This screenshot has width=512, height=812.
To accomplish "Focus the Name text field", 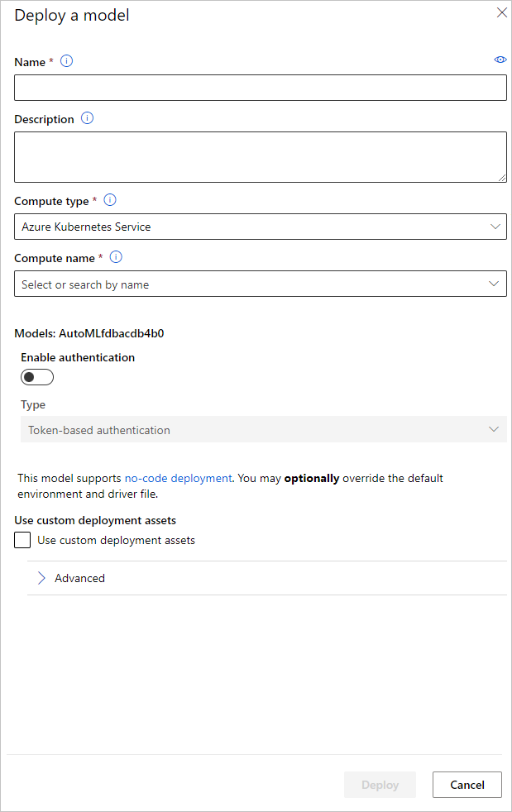I will point(260,88).
